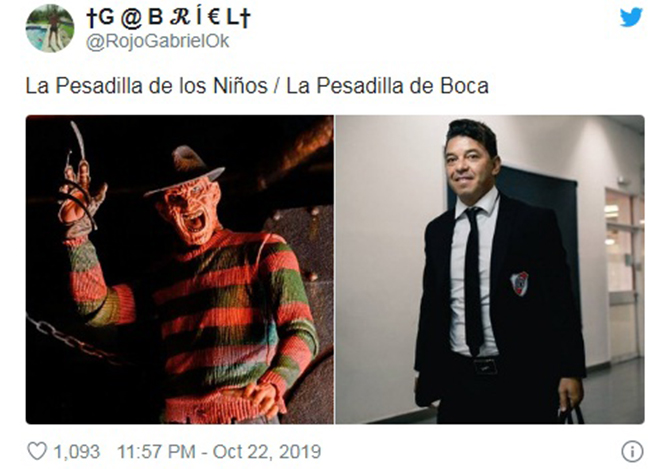Viewport: 669px width, 469px height.
Task: Open the †G@BRÍ€L† display name
Action: [x=168, y=17]
